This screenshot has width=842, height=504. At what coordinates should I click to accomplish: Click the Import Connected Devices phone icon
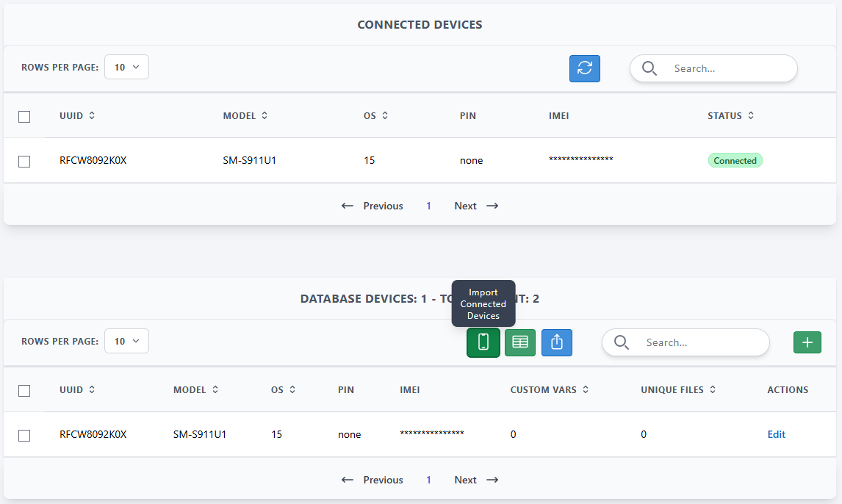point(483,342)
